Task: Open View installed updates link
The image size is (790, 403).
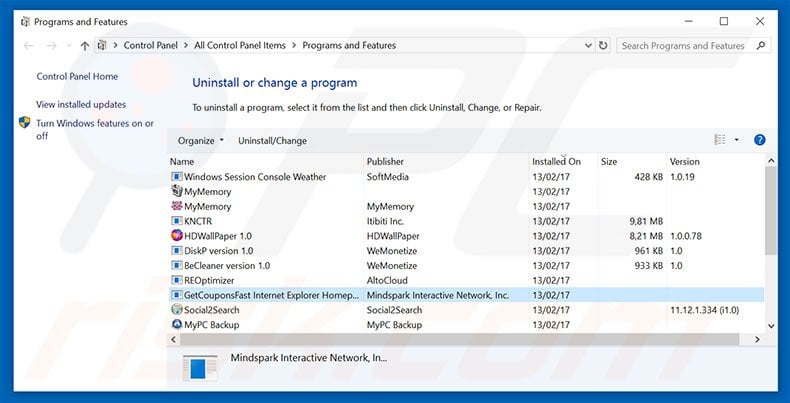Action: pyautogui.click(x=81, y=105)
